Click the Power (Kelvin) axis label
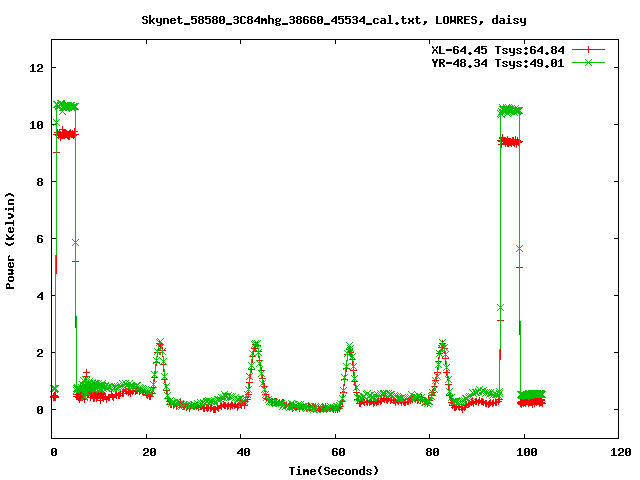 coord(10,241)
